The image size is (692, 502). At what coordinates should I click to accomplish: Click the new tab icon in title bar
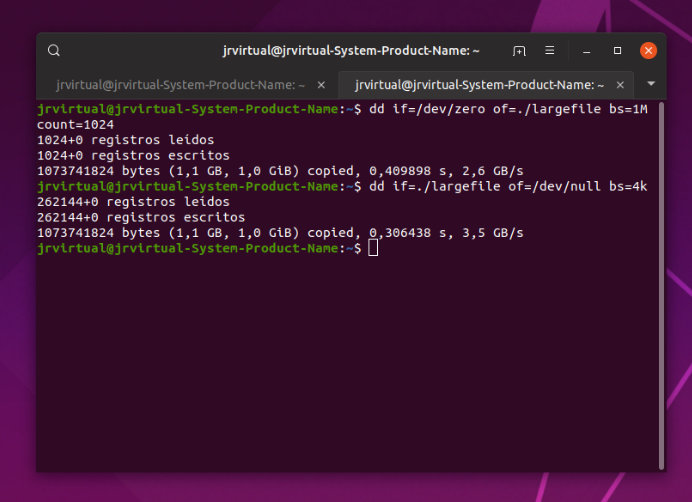(518, 50)
